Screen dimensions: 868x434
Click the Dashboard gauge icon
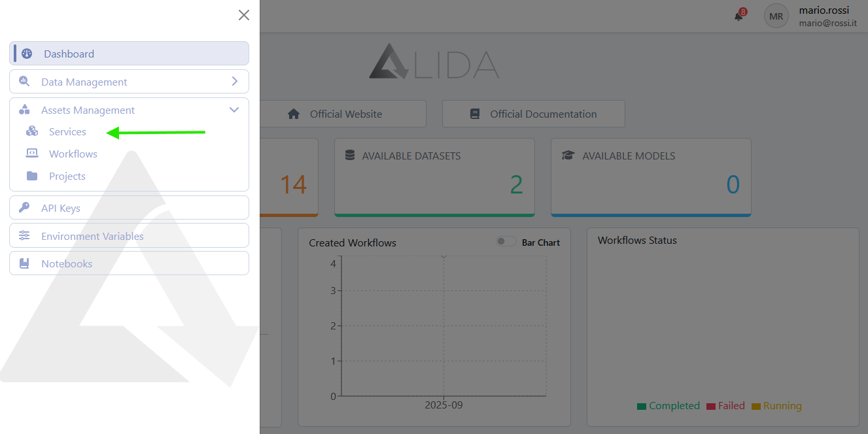coord(27,54)
